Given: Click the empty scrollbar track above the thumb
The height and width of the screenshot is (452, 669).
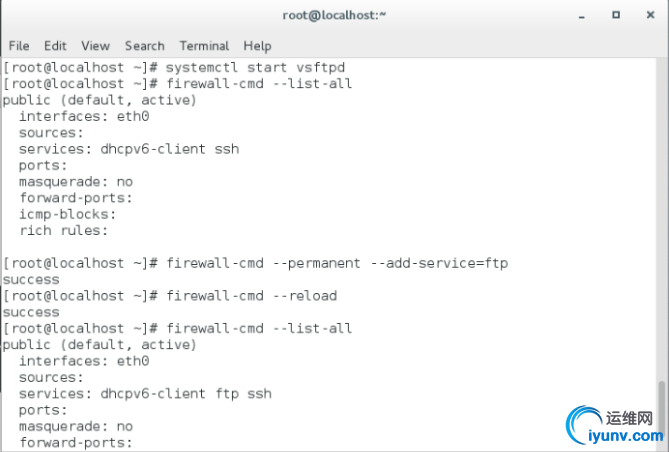Looking at the screenshot, I should (x=661, y=200).
